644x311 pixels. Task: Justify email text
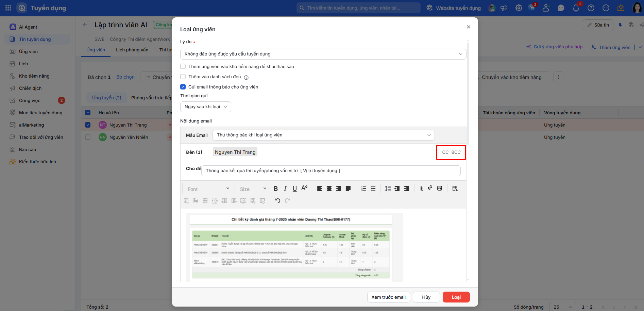click(x=348, y=189)
